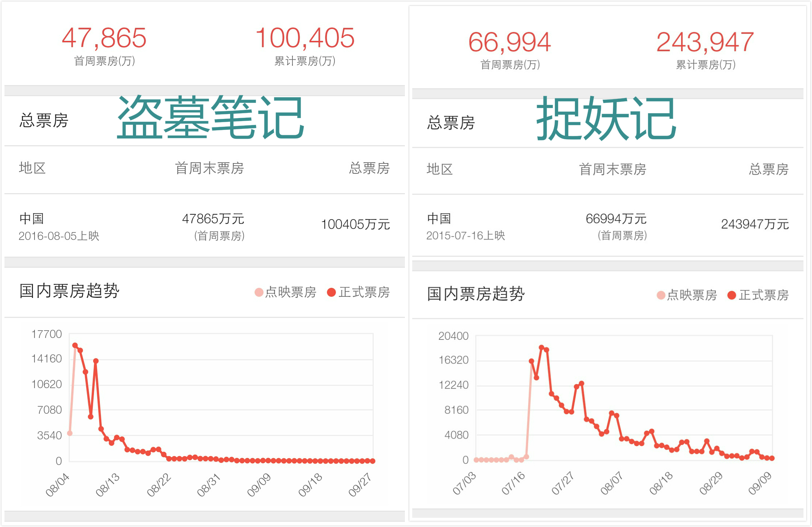
Task: Select the 盗墓笔记 title text
Action: (211, 117)
